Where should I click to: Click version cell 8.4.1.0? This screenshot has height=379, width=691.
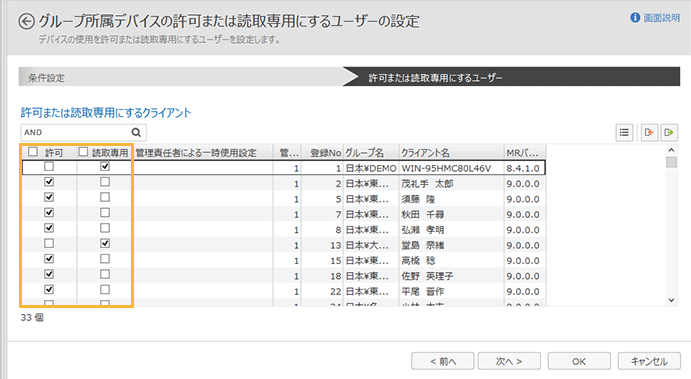coord(523,168)
